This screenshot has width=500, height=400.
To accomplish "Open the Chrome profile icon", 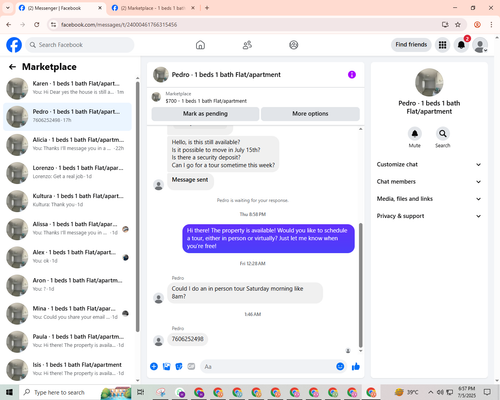I will (477, 25).
